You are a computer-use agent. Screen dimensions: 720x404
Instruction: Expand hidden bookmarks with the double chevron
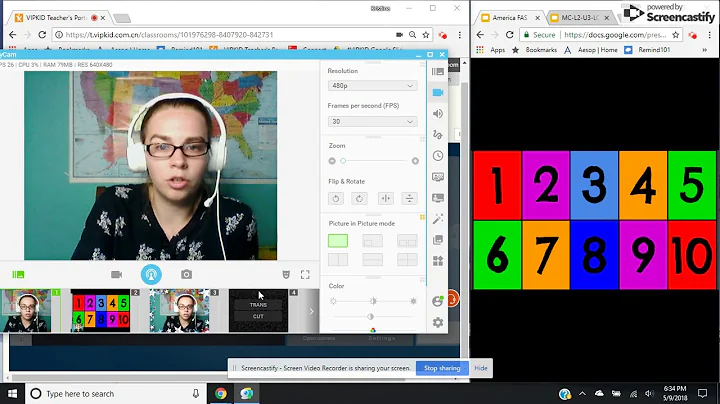click(704, 50)
